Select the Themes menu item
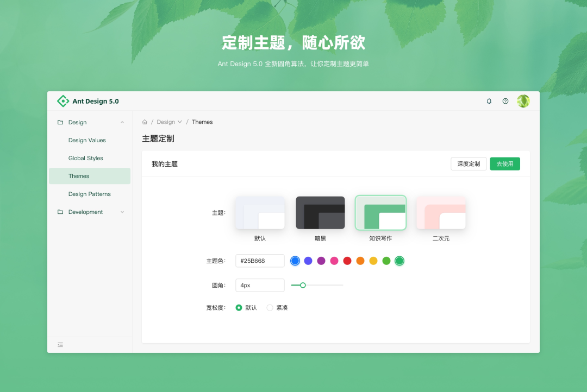The height and width of the screenshot is (392, 587). 90,176
